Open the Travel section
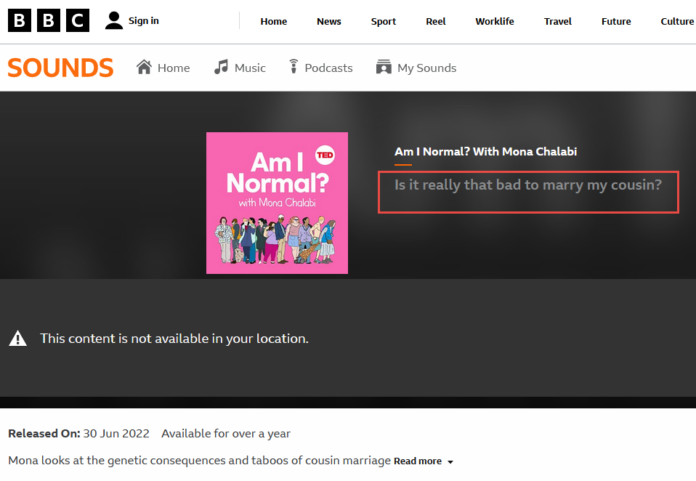Viewport: 696px width, 481px height. [x=558, y=21]
